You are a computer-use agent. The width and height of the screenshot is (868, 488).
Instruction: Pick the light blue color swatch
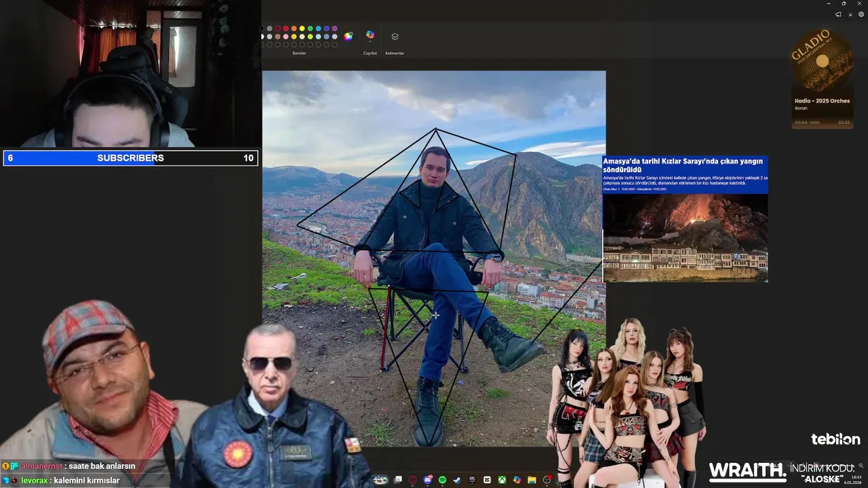[x=318, y=28]
